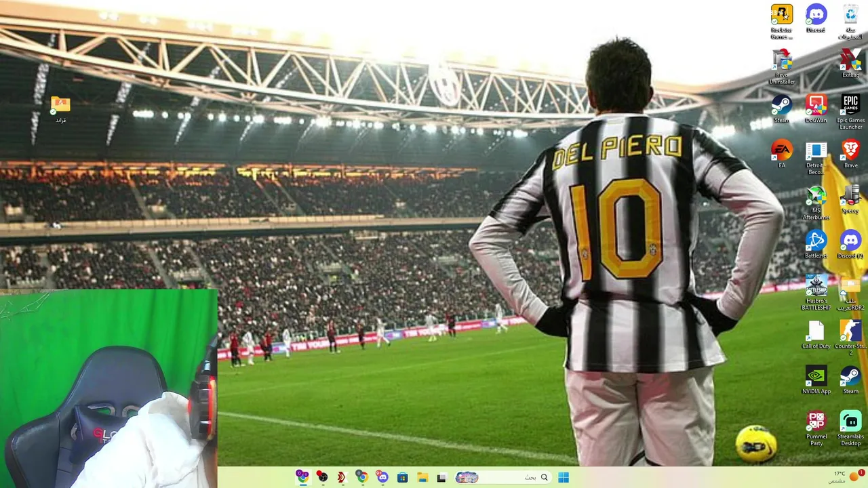Open the Revo Uninstaller shortcut
The image size is (868, 488).
click(781, 66)
